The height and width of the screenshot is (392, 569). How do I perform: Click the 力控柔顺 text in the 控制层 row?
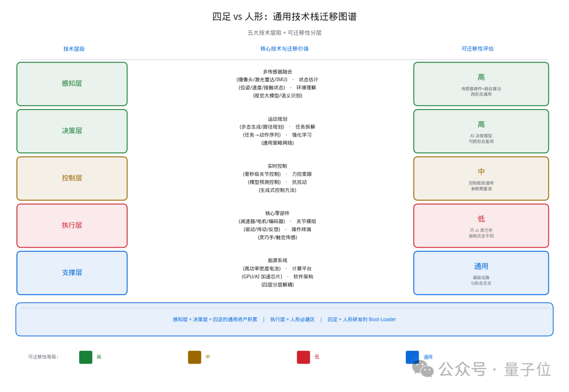tap(302, 174)
